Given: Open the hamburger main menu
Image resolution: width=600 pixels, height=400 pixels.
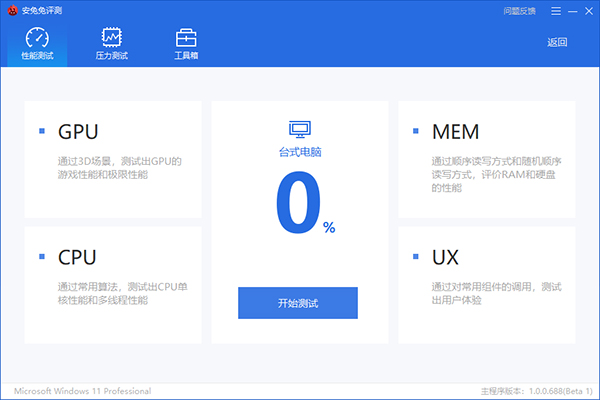Looking at the screenshot, I should 549,11.
